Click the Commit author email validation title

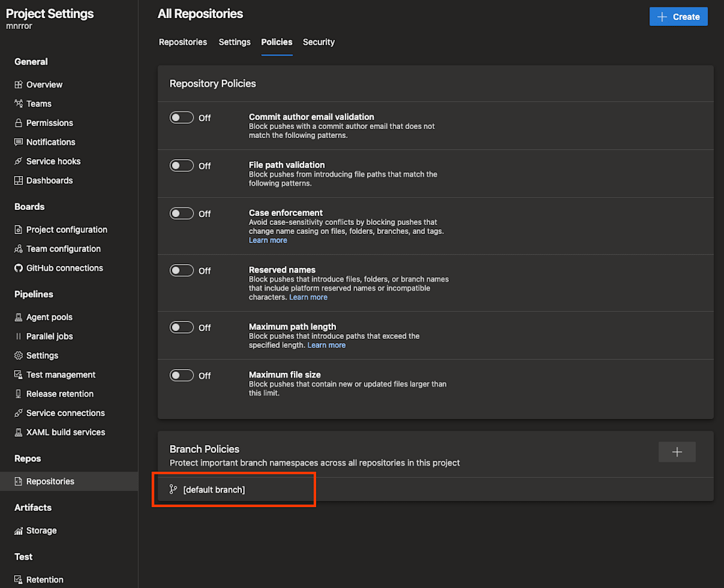point(311,117)
